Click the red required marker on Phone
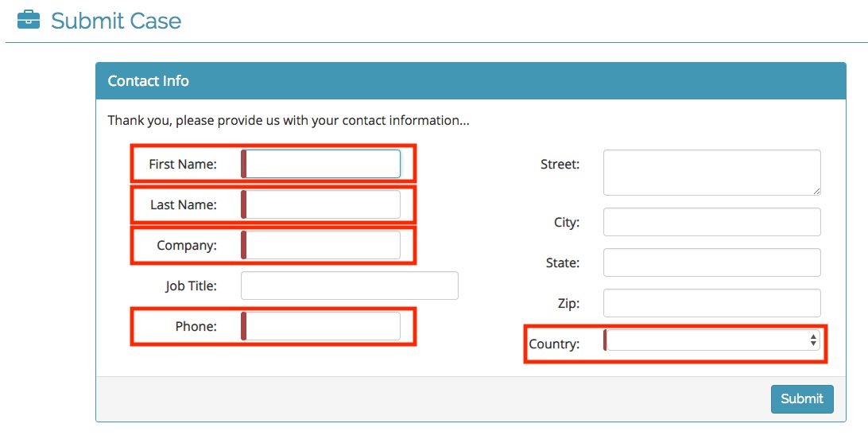This screenshot has height=443, width=868. click(243, 326)
